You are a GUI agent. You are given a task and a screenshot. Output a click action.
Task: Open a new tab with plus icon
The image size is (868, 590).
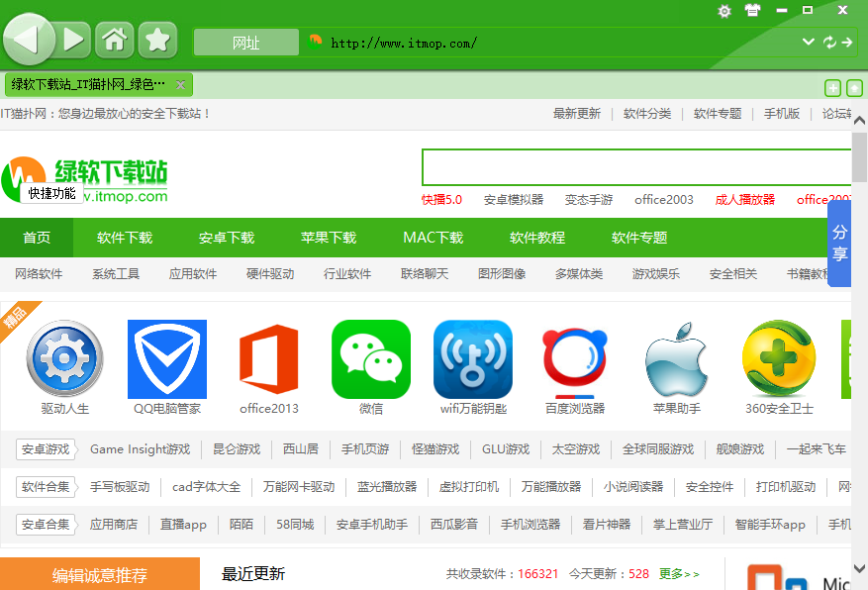click(832, 87)
